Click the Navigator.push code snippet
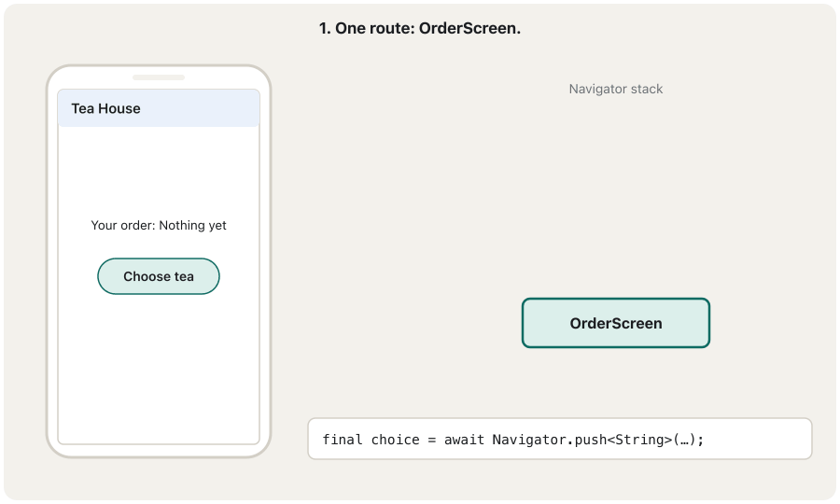The image size is (840, 504). pos(559,440)
